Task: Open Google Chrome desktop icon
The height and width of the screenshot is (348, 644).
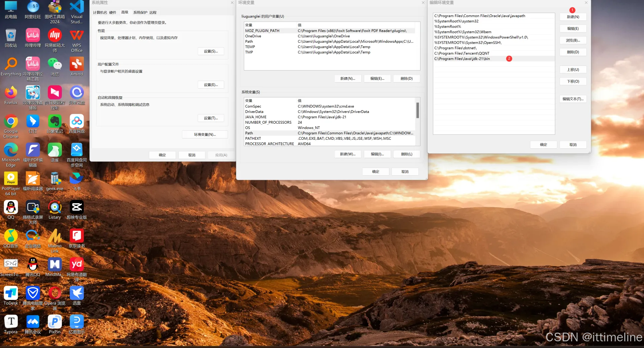Action: 11,126
